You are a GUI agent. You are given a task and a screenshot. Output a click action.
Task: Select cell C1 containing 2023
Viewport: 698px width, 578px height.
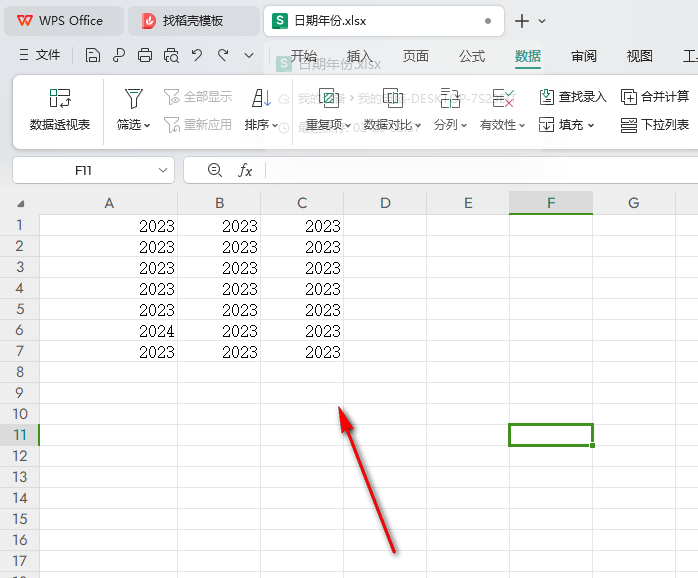[x=302, y=225]
